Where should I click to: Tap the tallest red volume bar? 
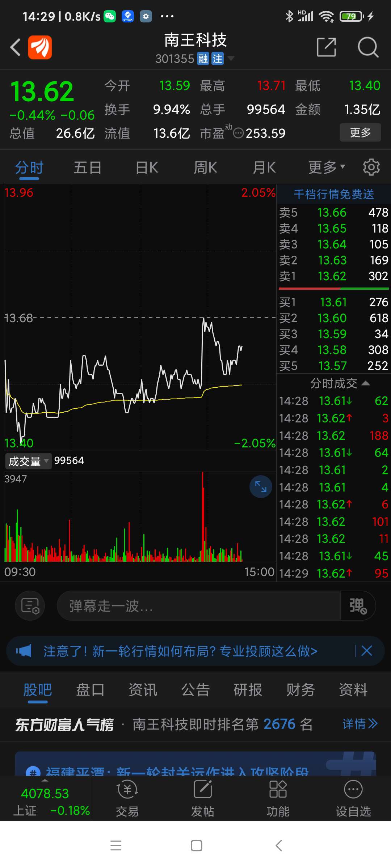coord(203,517)
